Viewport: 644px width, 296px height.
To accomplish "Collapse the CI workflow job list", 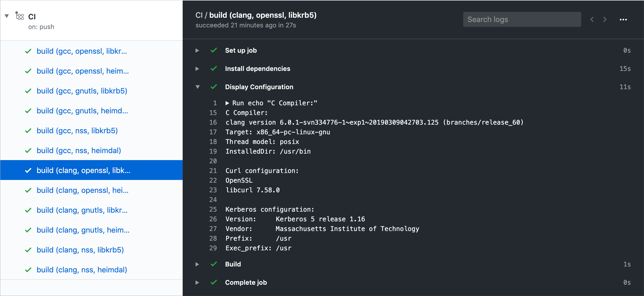I will [7, 16].
